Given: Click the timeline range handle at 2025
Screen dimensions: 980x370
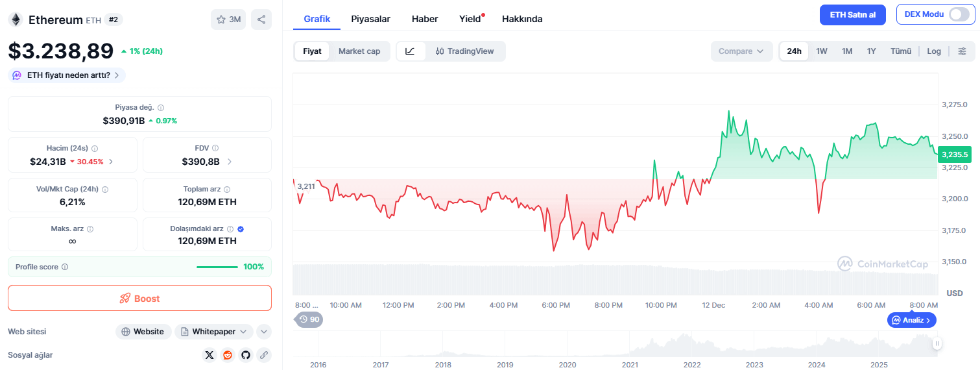Looking at the screenshot, I should pyautogui.click(x=937, y=344).
